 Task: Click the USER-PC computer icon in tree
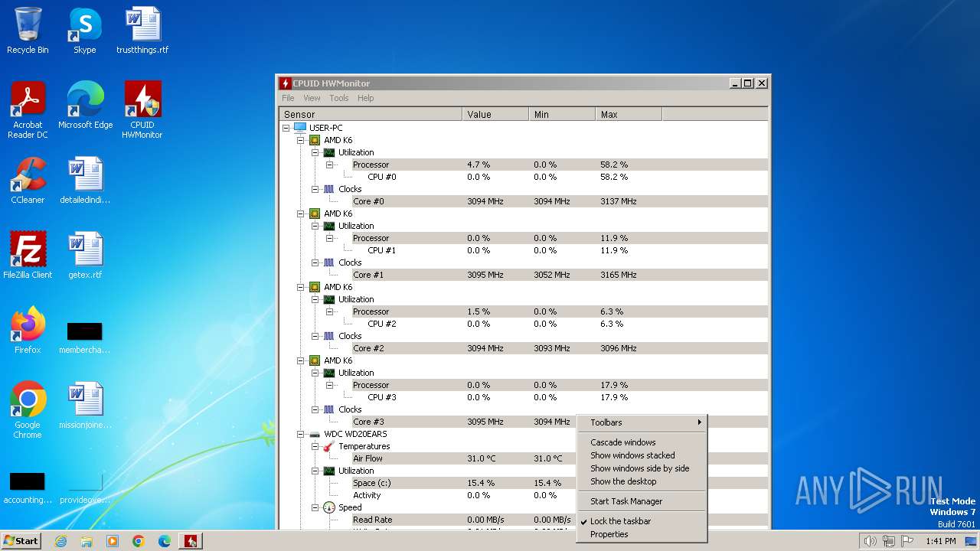coord(300,128)
